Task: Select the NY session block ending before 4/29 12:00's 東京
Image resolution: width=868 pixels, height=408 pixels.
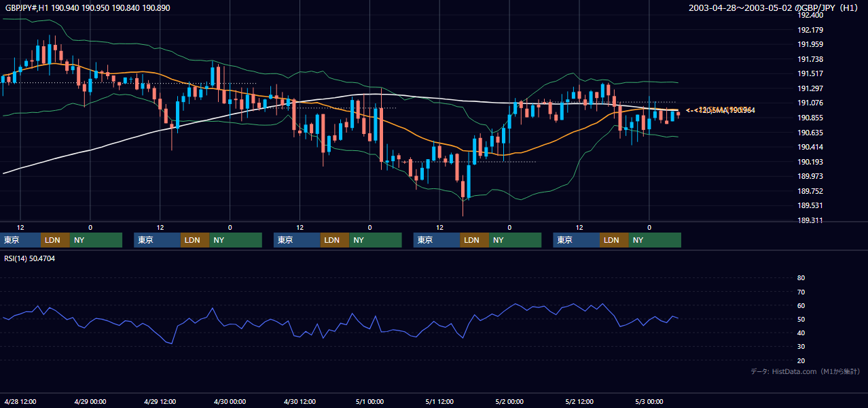Action: [x=96, y=240]
